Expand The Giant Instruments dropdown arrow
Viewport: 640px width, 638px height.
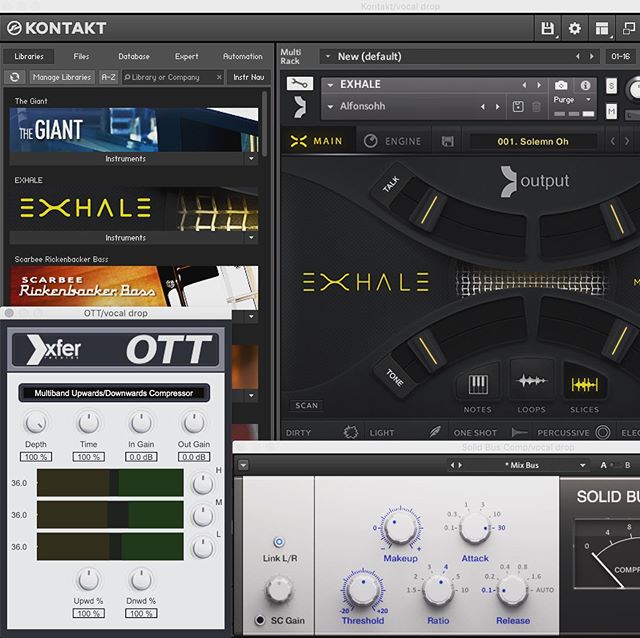click(x=251, y=158)
